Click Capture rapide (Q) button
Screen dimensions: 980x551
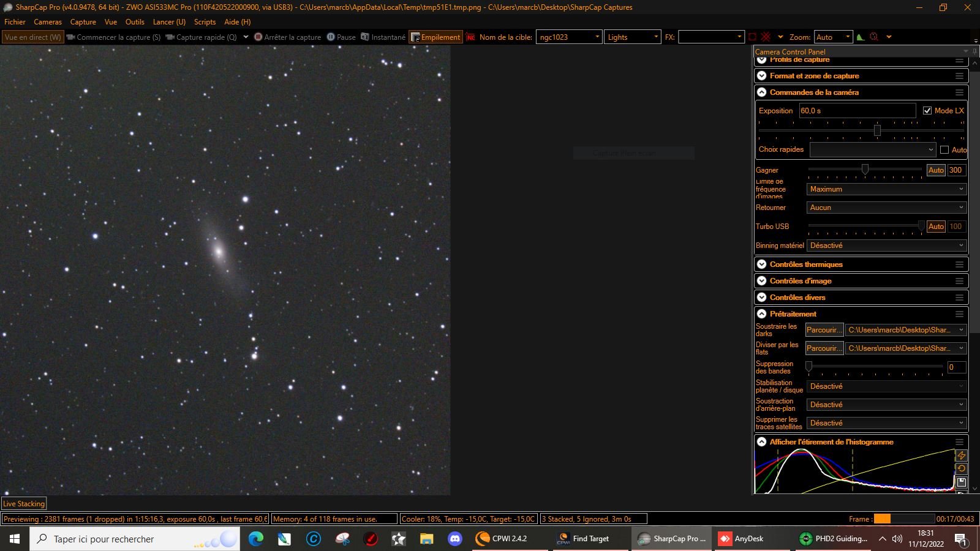click(x=202, y=37)
